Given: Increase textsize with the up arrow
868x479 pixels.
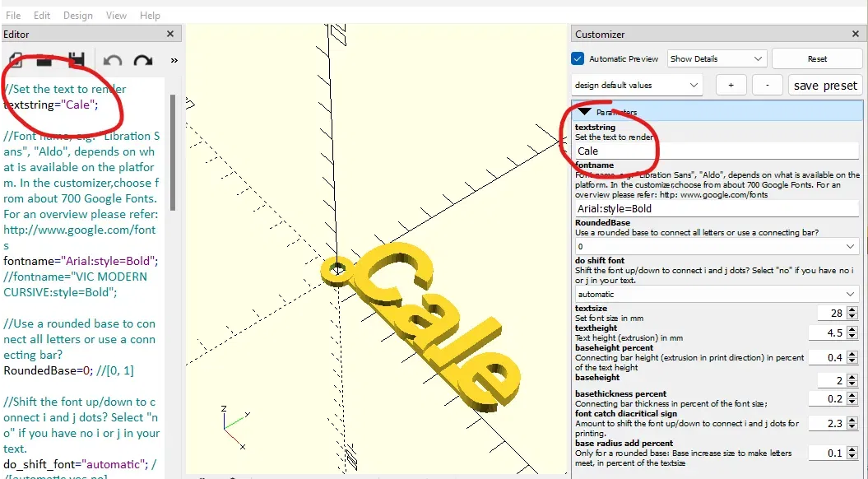Looking at the screenshot, I should pos(852,309).
